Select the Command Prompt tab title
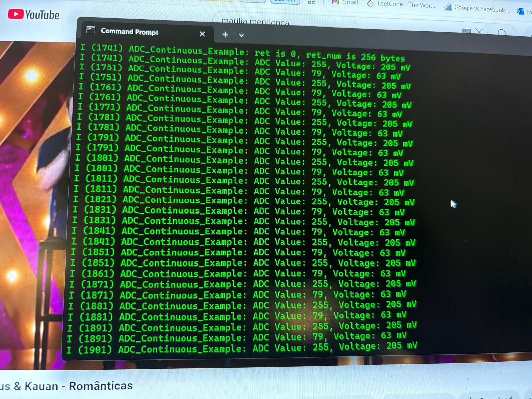 (x=130, y=32)
